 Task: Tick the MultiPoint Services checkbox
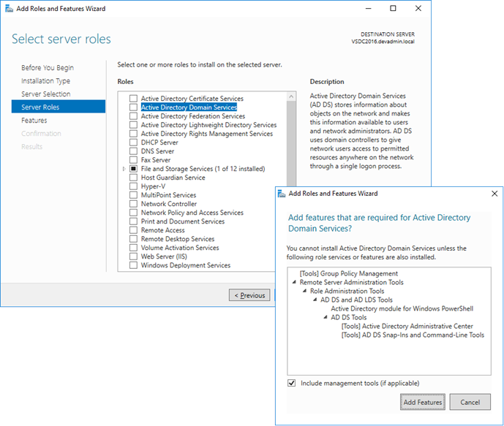point(133,195)
